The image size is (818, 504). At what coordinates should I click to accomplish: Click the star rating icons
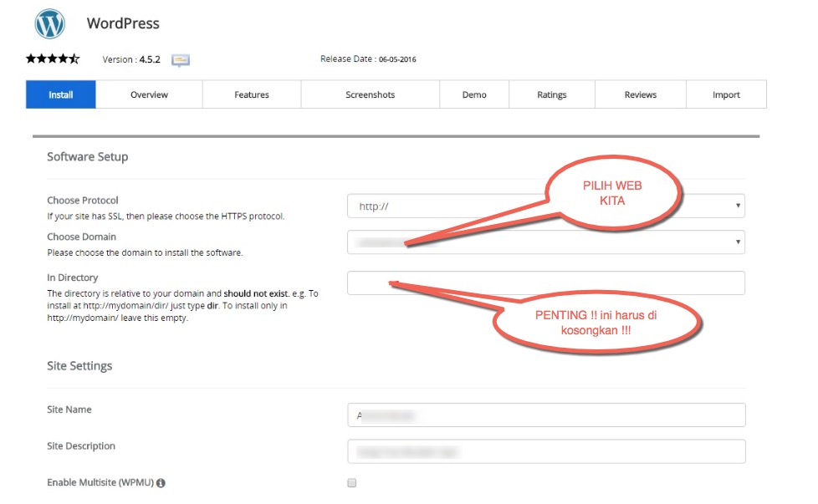tap(53, 59)
